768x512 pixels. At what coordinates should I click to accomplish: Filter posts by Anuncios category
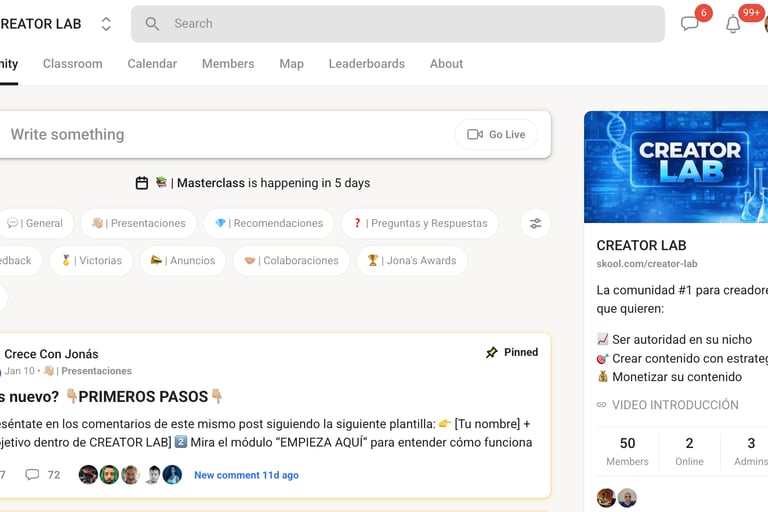tap(183, 261)
